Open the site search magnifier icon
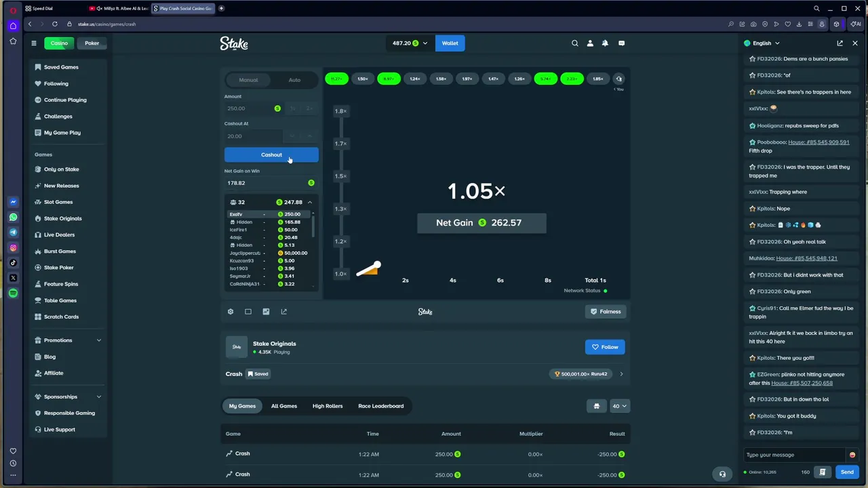The height and width of the screenshot is (488, 868). (x=575, y=43)
